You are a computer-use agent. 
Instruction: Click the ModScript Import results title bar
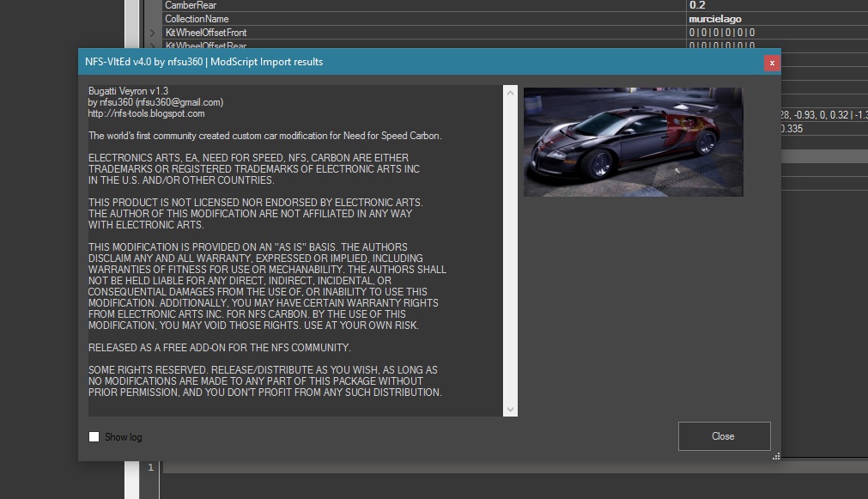point(343,62)
